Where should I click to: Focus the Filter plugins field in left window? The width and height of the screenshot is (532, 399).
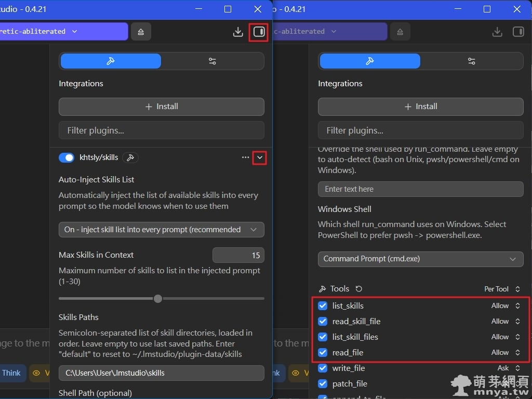tap(162, 130)
